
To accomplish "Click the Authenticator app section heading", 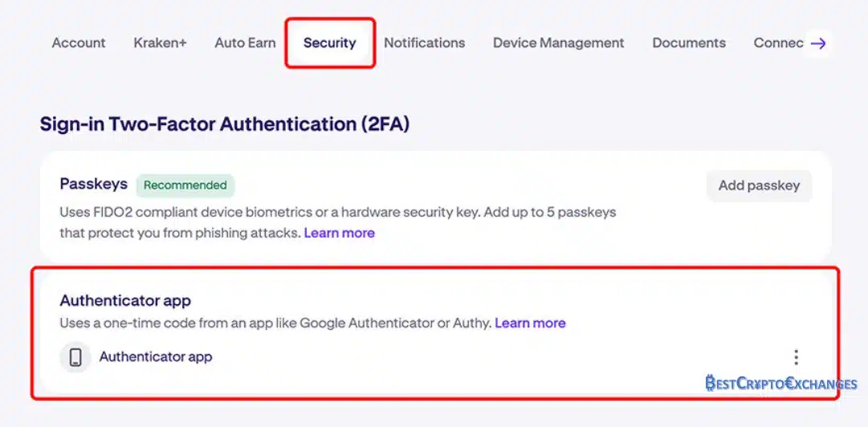I will coord(125,301).
